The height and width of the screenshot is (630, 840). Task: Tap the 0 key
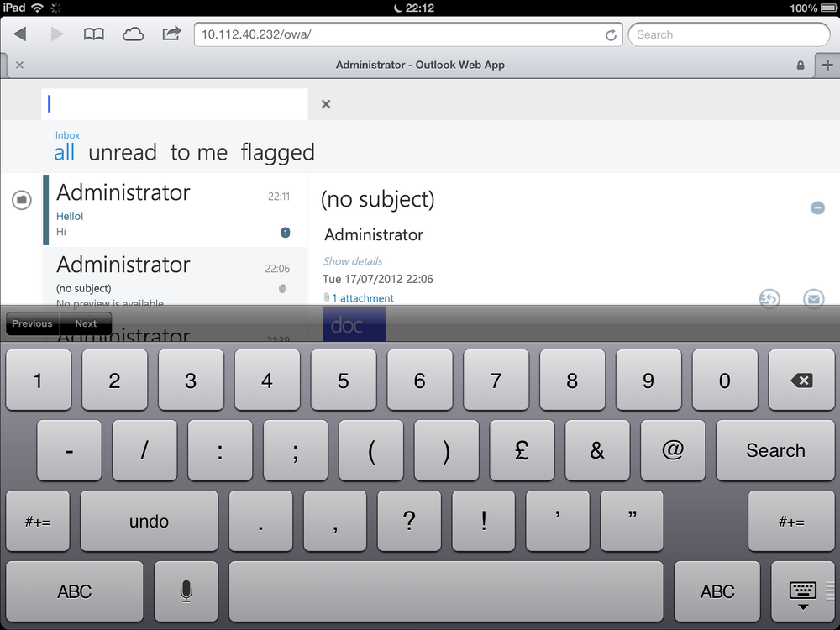point(725,381)
